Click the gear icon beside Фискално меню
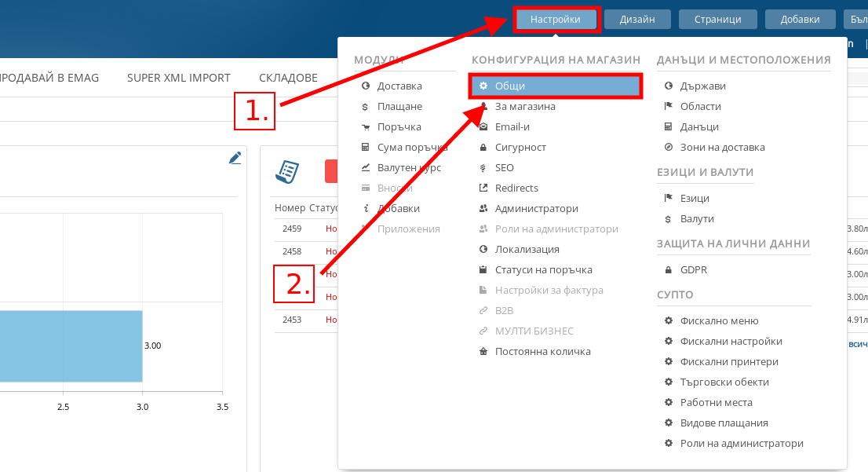The height and width of the screenshot is (472, 868). (669, 321)
